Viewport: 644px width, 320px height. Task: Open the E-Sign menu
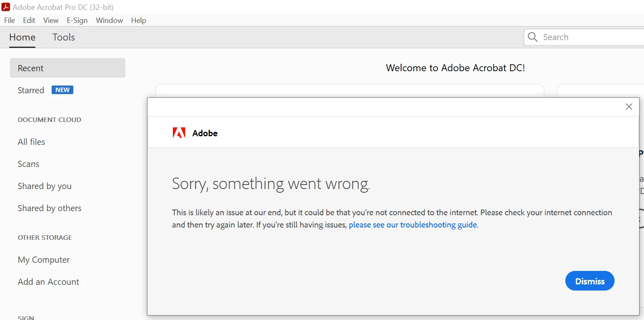[77, 20]
